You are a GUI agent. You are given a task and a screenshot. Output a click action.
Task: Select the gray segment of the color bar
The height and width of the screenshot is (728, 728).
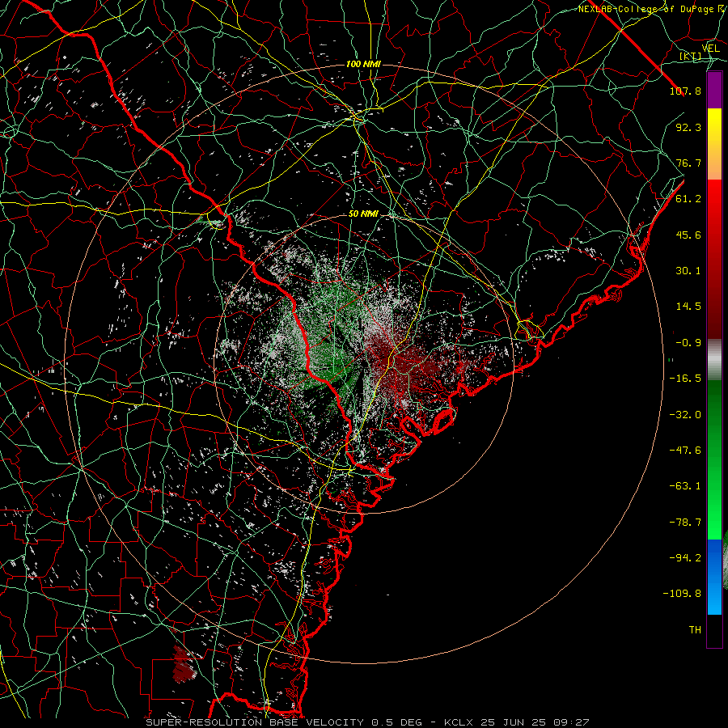[x=714, y=360]
